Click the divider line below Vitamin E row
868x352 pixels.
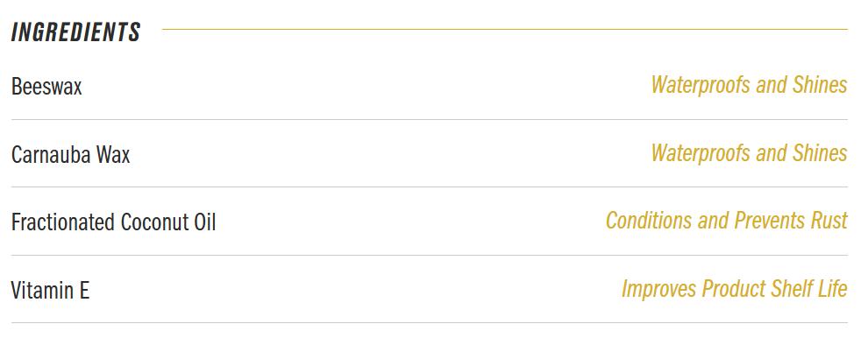coord(430,323)
